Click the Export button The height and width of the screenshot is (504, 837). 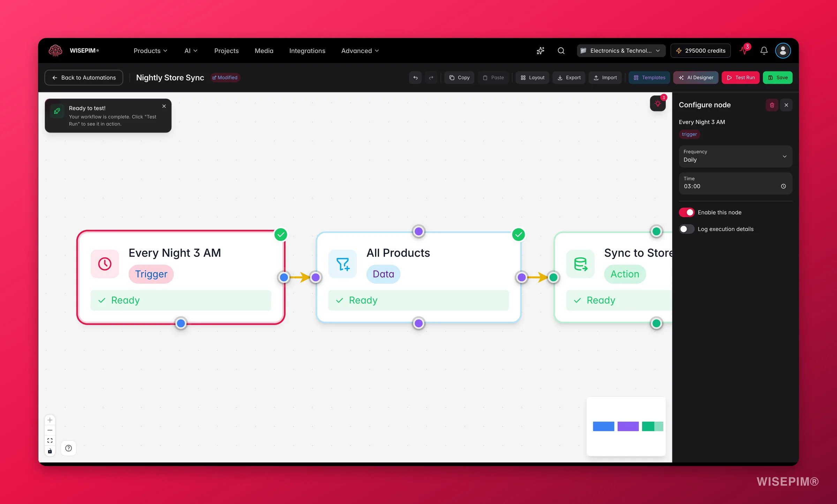pos(569,77)
